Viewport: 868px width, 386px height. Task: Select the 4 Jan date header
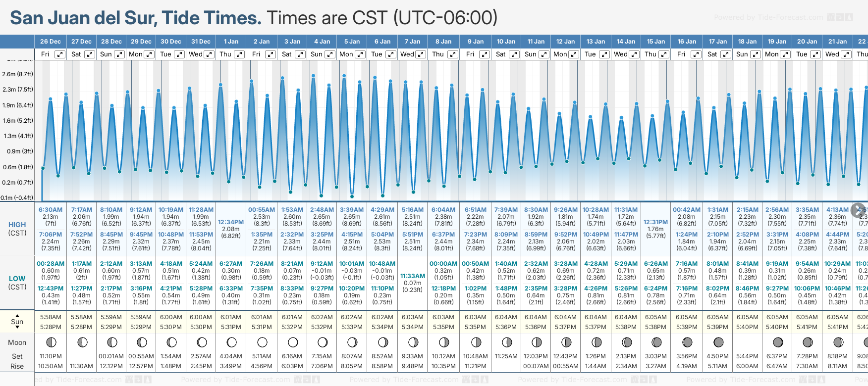(x=322, y=42)
